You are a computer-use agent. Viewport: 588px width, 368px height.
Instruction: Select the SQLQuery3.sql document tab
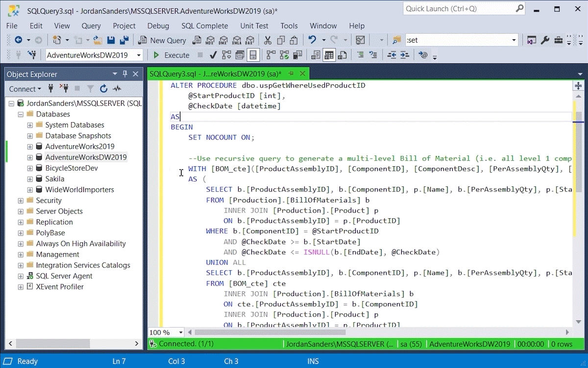[x=216, y=74]
